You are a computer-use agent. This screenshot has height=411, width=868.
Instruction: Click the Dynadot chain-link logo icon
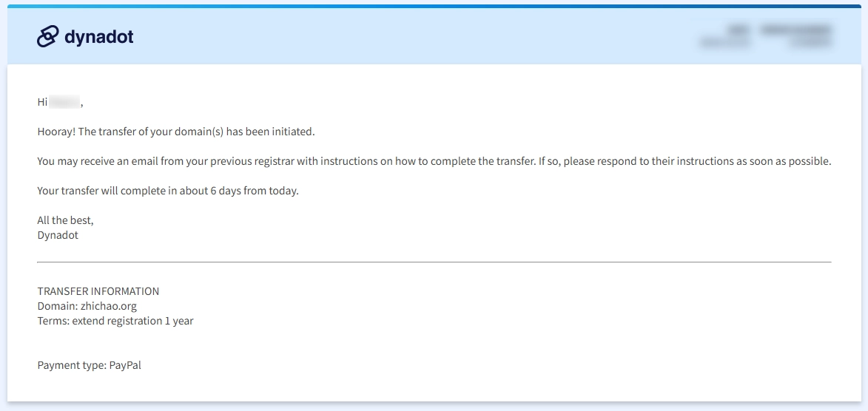[47, 36]
